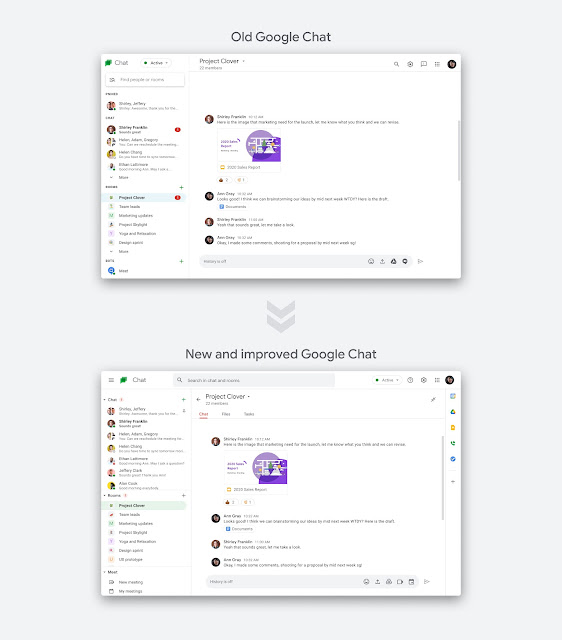
Task: Switch to the Tasks tab
Action: click(249, 414)
